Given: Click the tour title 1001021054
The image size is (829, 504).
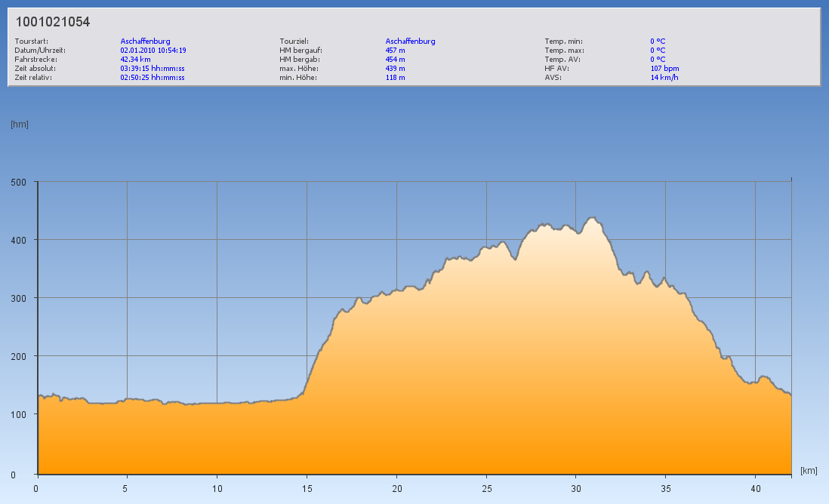Looking at the screenshot, I should [53, 22].
